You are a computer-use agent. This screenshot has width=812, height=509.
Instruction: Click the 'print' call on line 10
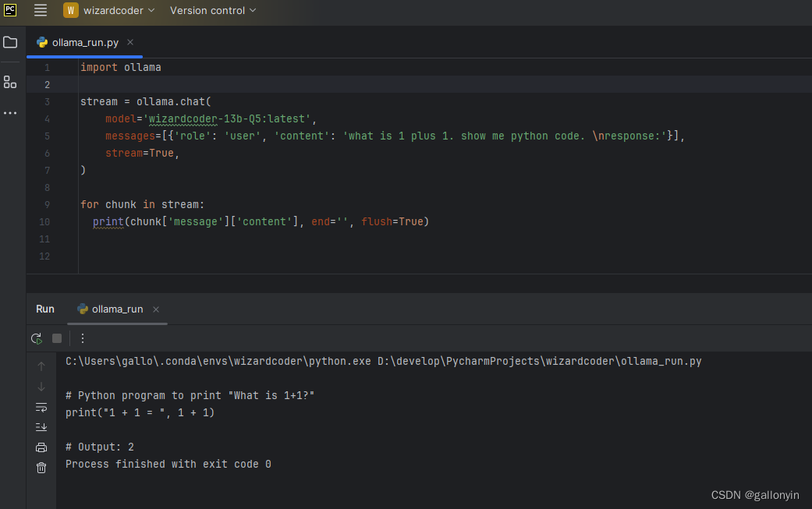pos(108,222)
